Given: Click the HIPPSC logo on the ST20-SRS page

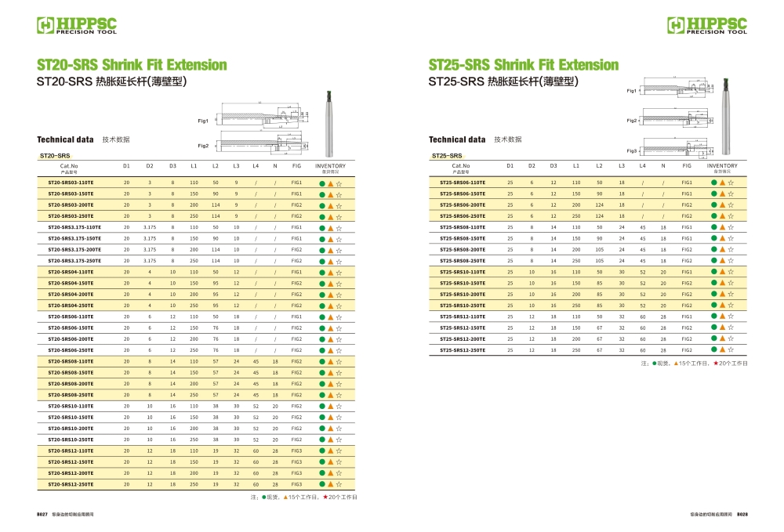Looking at the screenshot, I should pos(77,26).
